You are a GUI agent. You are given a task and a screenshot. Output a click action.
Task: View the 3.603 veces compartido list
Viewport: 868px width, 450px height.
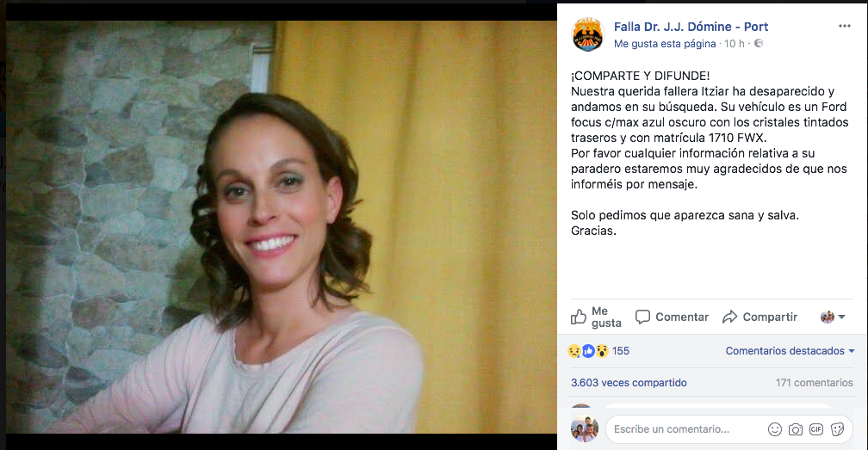(629, 383)
